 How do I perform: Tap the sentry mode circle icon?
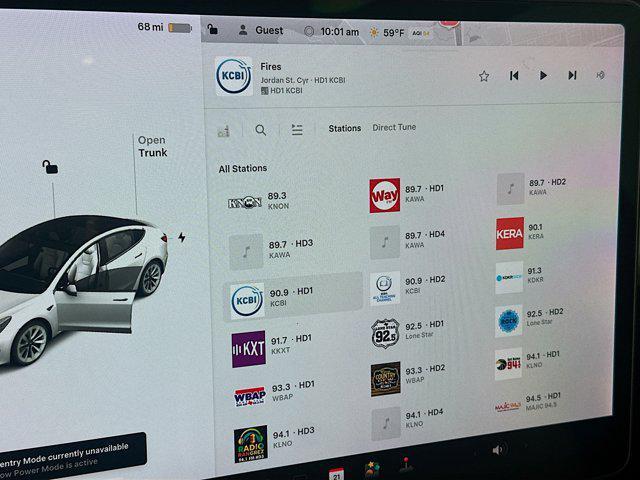pos(309,31)
